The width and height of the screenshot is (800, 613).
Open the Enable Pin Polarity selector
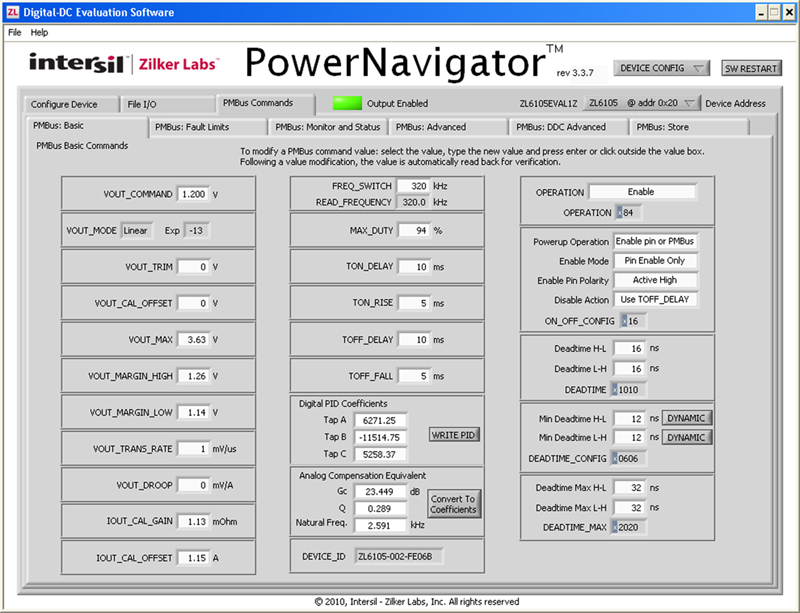point(655,280)
